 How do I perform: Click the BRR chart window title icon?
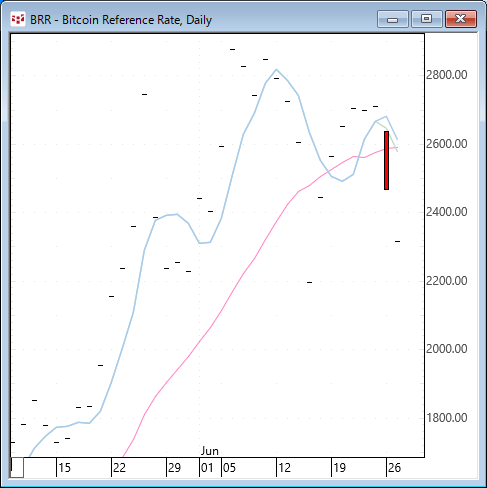18,19
